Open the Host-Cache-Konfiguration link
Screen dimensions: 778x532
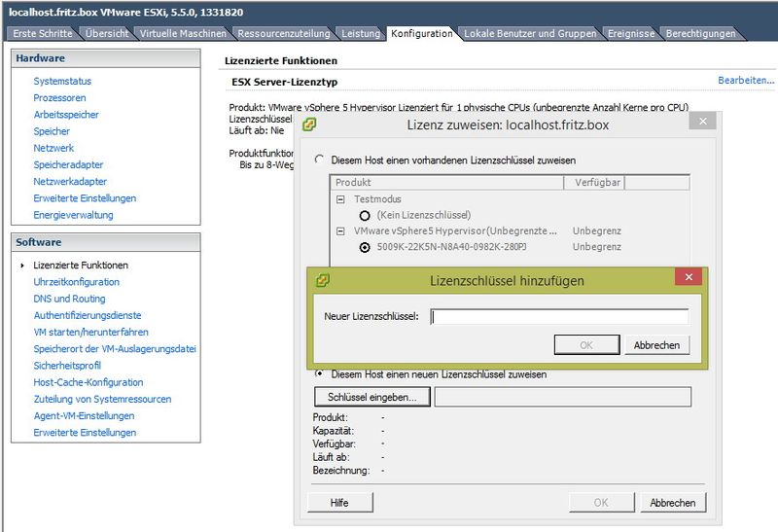coord(88,382)
